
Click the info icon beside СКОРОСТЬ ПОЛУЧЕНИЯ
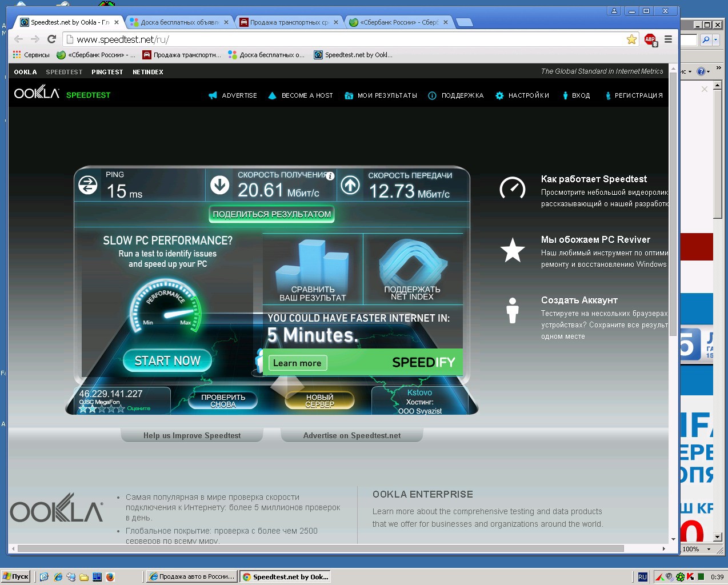click(x=330, y=176)
